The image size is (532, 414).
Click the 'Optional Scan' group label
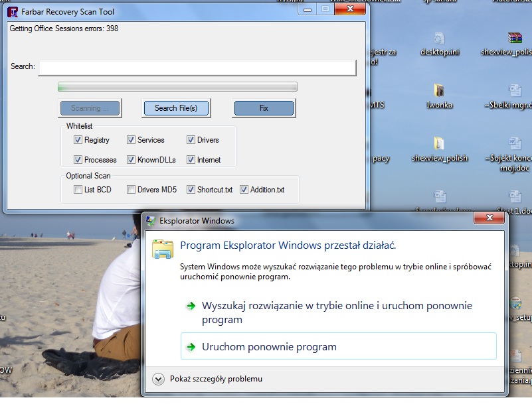(88, 176)
